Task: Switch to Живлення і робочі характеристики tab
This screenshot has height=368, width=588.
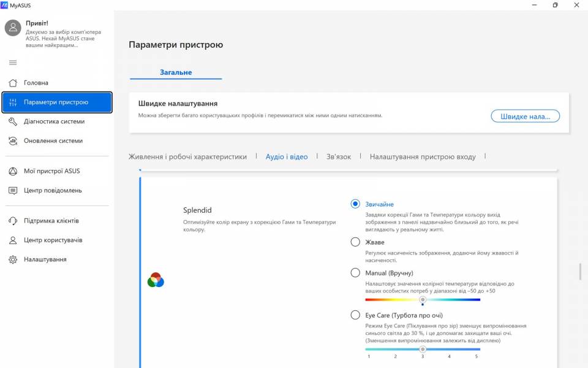Action: [187, 157]
